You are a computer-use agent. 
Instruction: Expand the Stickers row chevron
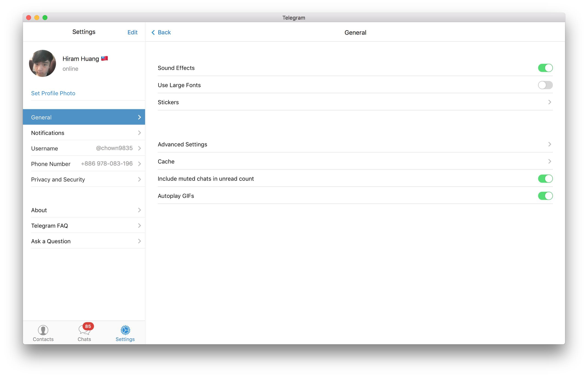pos(550,102)
